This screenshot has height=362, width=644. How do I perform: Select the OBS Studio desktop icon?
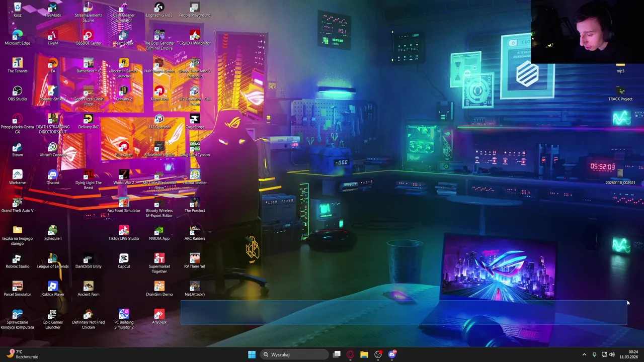coord(18,94)
